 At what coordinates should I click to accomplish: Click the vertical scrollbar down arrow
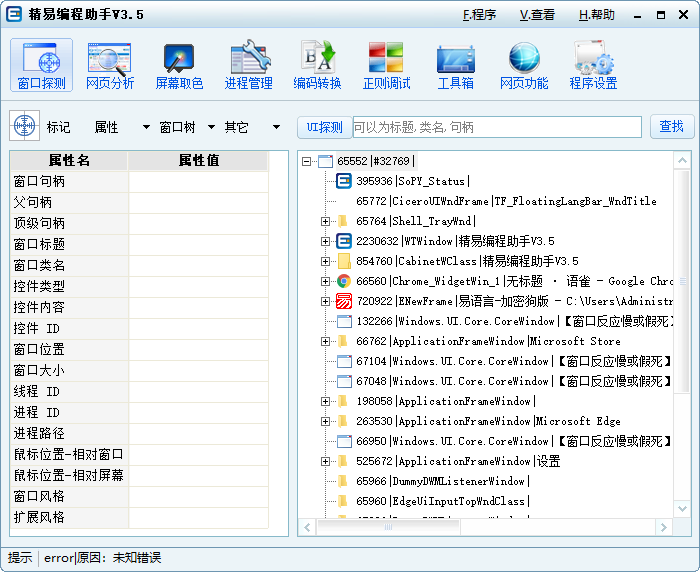(682, 508)
